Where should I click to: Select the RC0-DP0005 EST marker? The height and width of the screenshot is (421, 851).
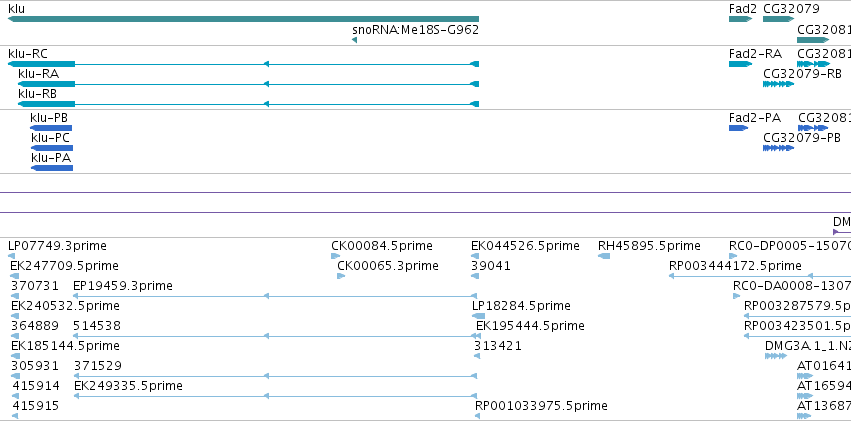[x=733, y=256]
